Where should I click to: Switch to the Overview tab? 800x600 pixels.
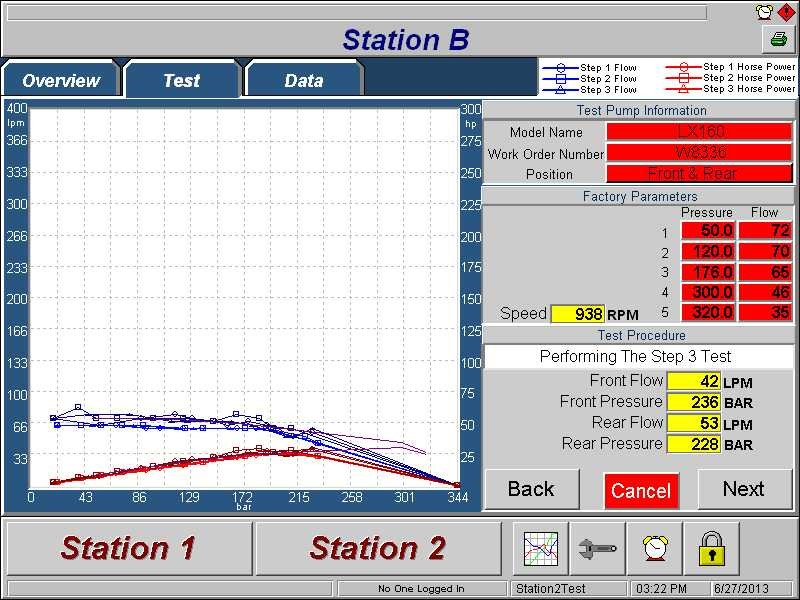click(x=61, y=80)
